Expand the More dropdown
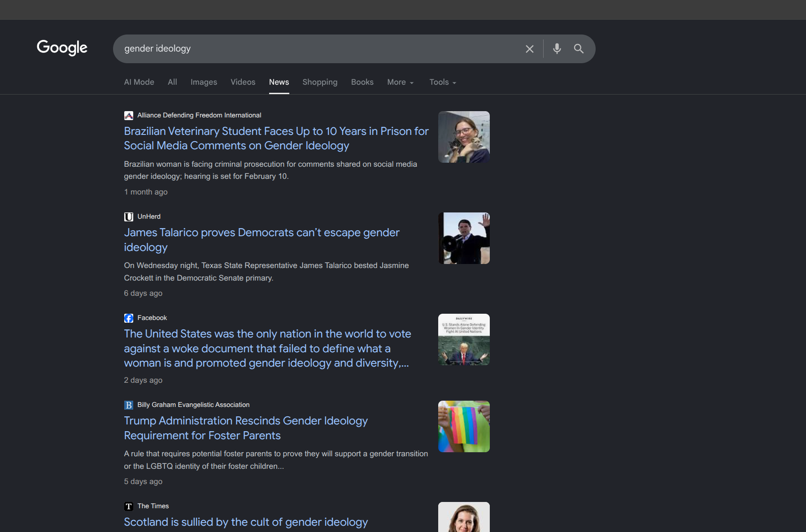This screenshot has height=532, width=806. tap(401, 82)
